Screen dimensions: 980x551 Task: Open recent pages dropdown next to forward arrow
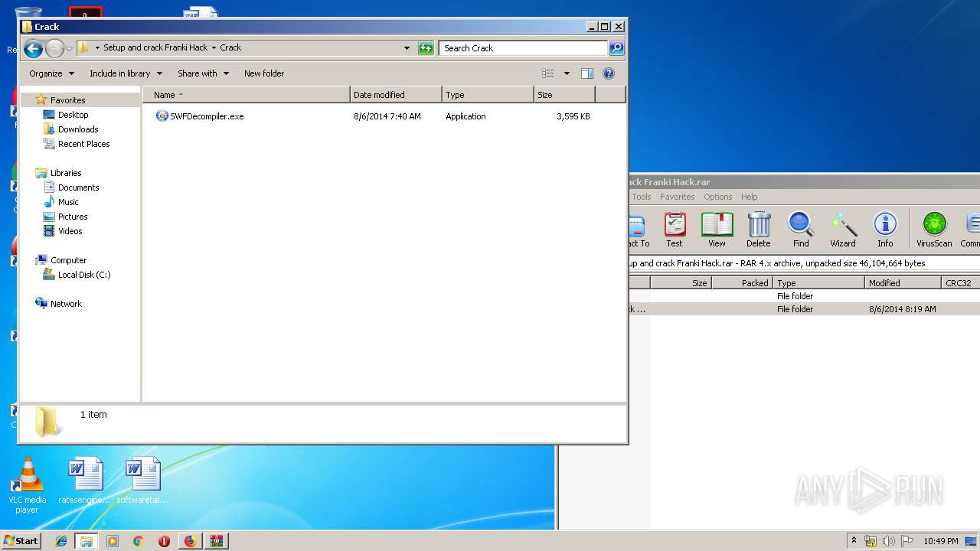tap(69, 49)
